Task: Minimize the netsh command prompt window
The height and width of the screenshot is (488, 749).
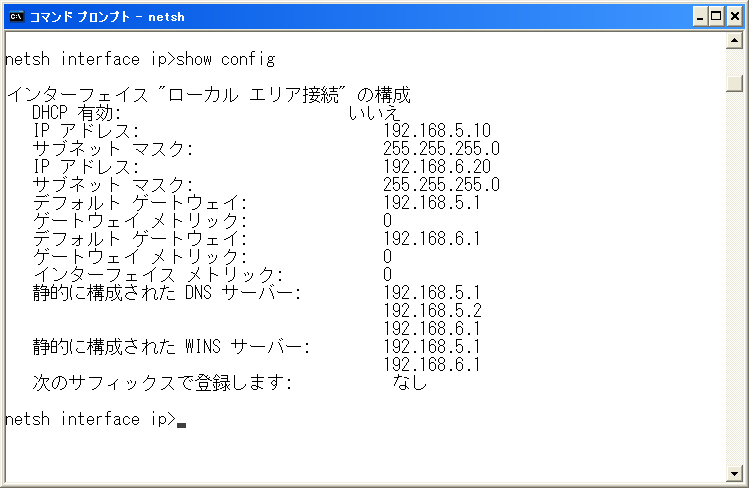Action: [700, 17]
